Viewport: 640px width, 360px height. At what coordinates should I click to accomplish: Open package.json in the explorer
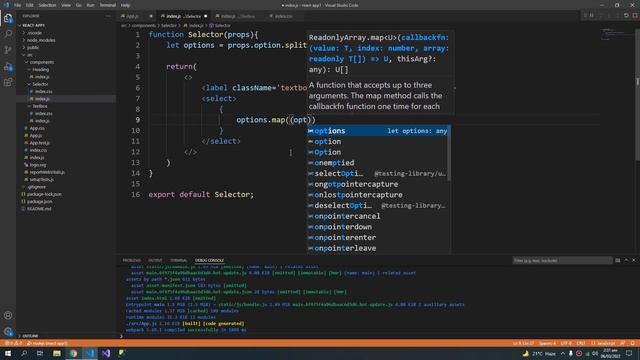39,201
